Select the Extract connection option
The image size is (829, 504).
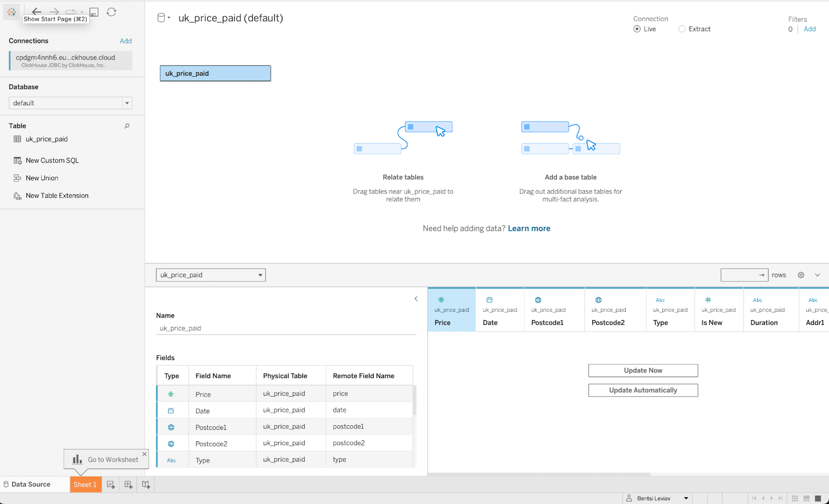coord(682,29)
